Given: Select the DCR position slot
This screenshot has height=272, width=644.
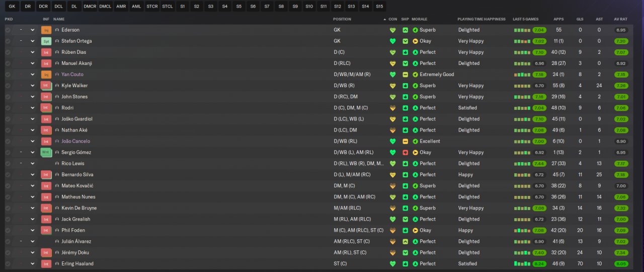Looking at the screenshot, I should click(x=43, y=7).
